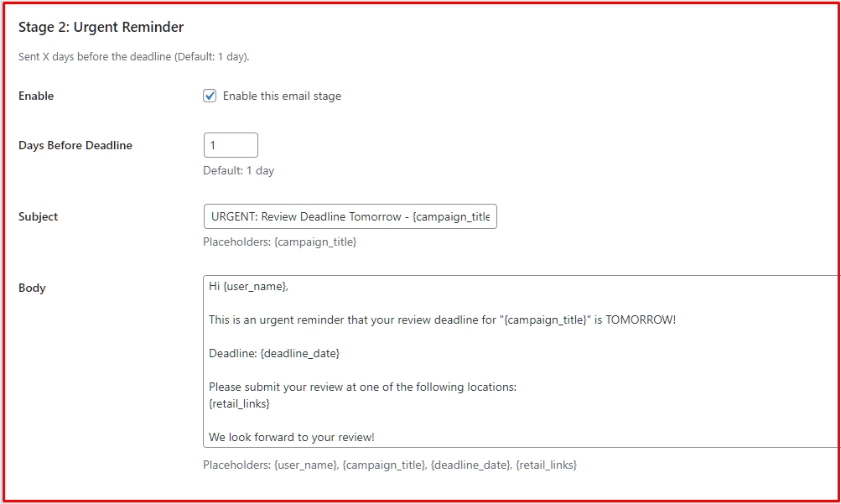This screenshot has height=504, width=841.
Task: Click the 'Subject' label text
Action: point(38,216)
